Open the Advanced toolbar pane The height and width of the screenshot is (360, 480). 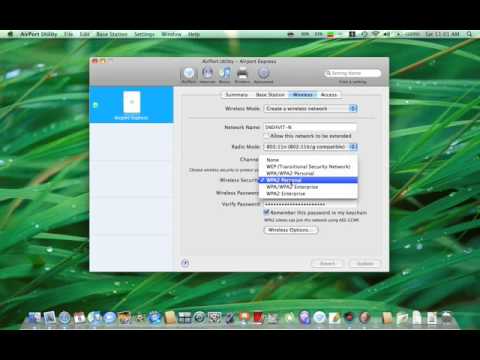click(x=263, y=75)
